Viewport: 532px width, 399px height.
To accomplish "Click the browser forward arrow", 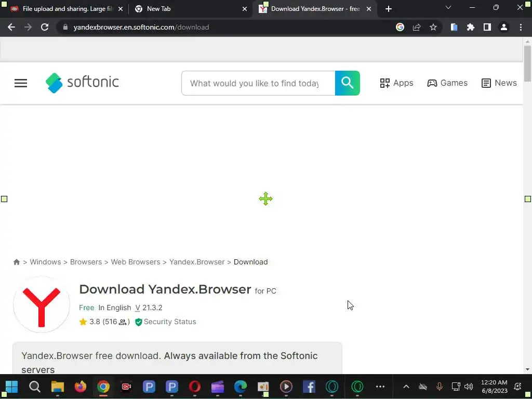I will 28,27.
